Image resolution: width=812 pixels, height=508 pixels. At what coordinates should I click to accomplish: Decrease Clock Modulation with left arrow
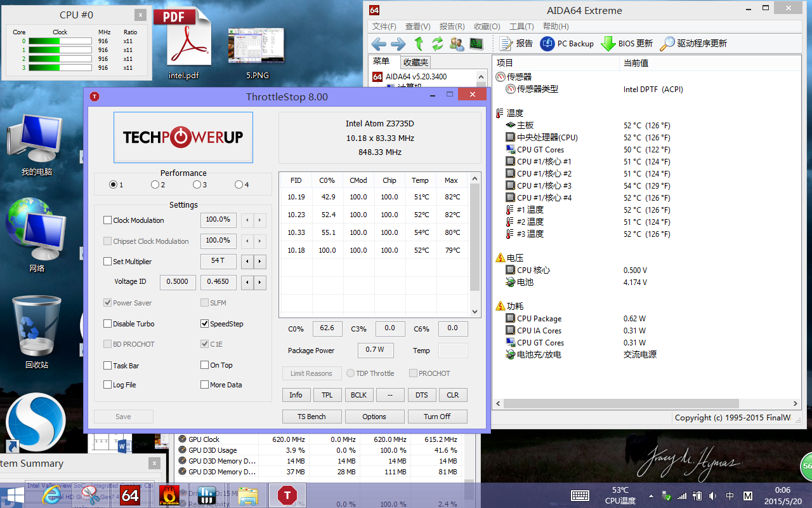(x=247, y=221)
